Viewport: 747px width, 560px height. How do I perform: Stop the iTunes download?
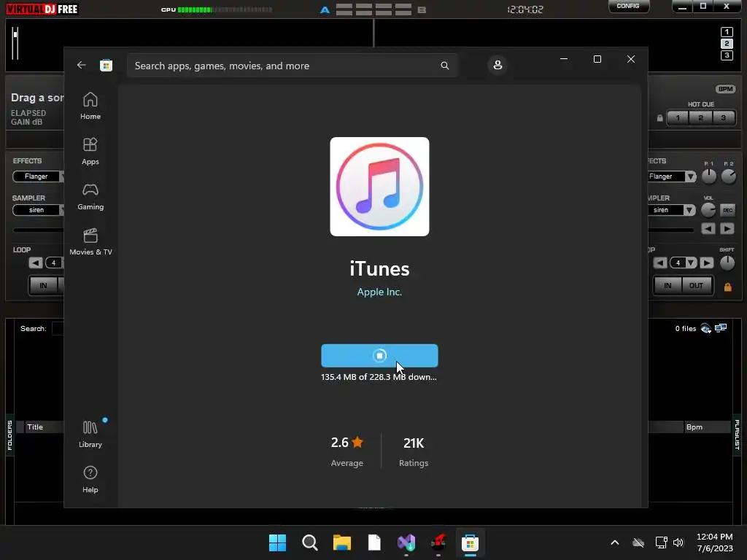click(379, 356)
